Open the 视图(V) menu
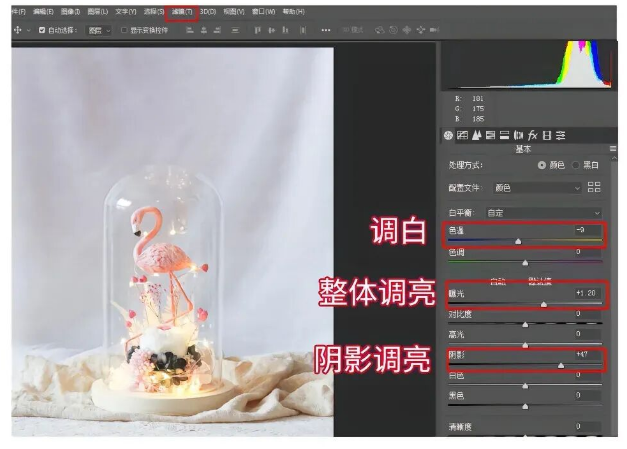The image size is (627, 449). pos(234,12)
